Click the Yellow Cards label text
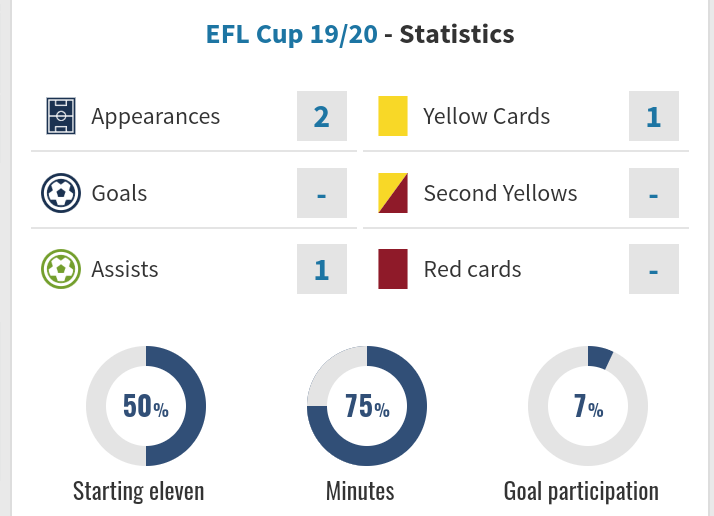The width and height of the screenshot is (714, 516). [x=486, y=116]
